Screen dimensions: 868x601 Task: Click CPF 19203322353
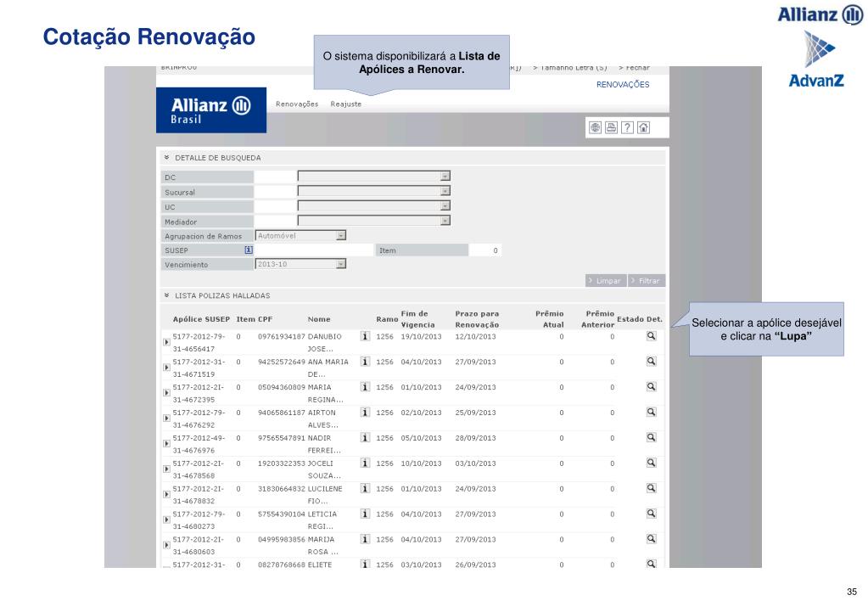coord(281,463)
